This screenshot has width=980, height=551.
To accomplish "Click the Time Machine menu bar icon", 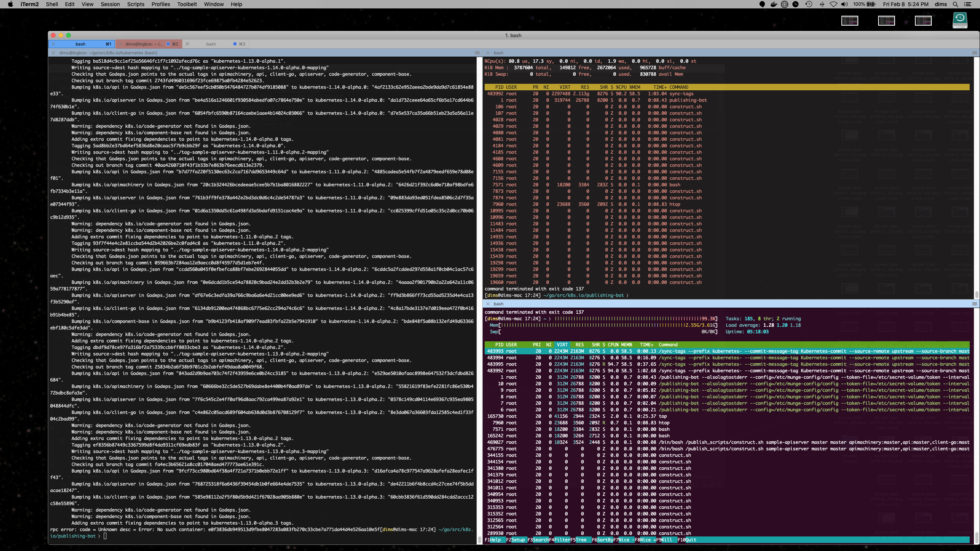I will 808,4.
